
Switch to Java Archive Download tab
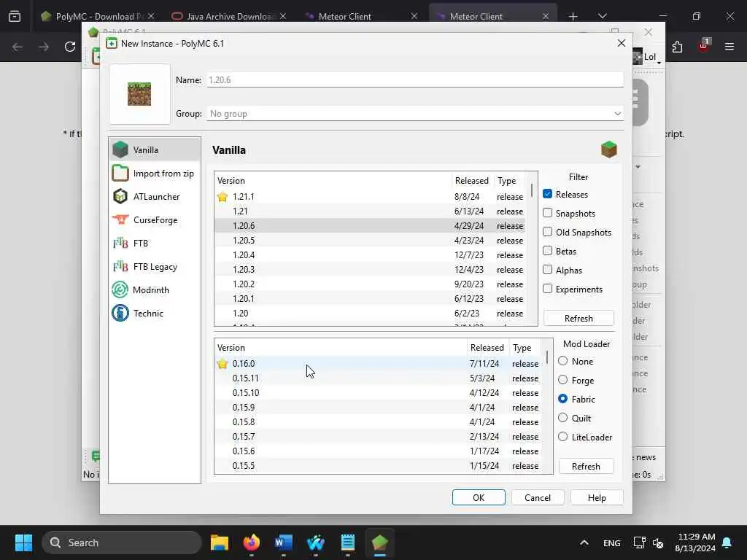229,16
